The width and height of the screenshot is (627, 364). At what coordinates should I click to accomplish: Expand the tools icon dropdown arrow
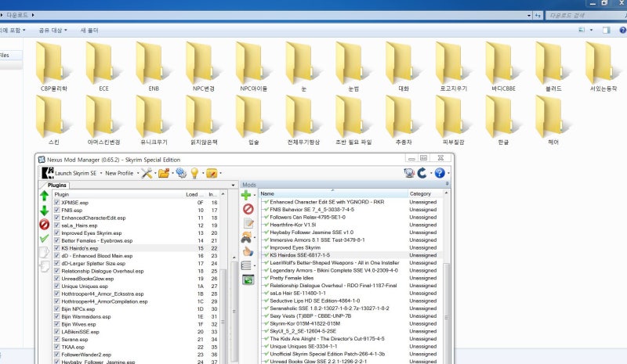click(x=155, y=174)
